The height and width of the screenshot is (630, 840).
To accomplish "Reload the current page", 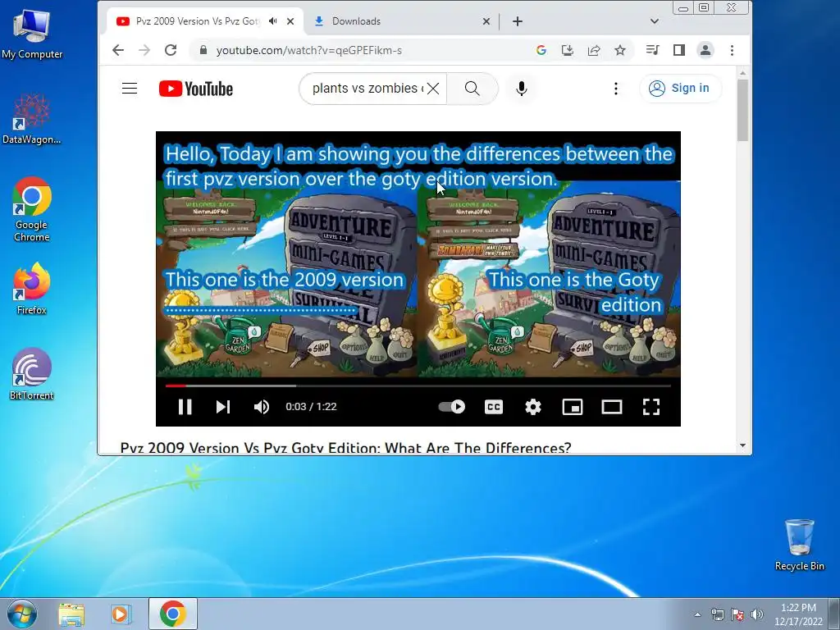I will pyautogui.click(x=171, y=50).
